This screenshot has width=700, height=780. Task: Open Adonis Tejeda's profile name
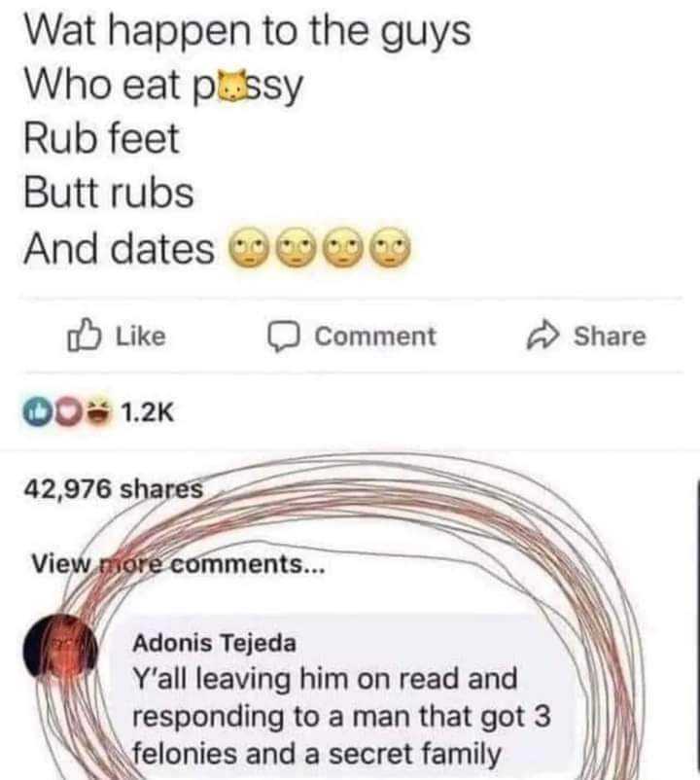click(214, 643)
